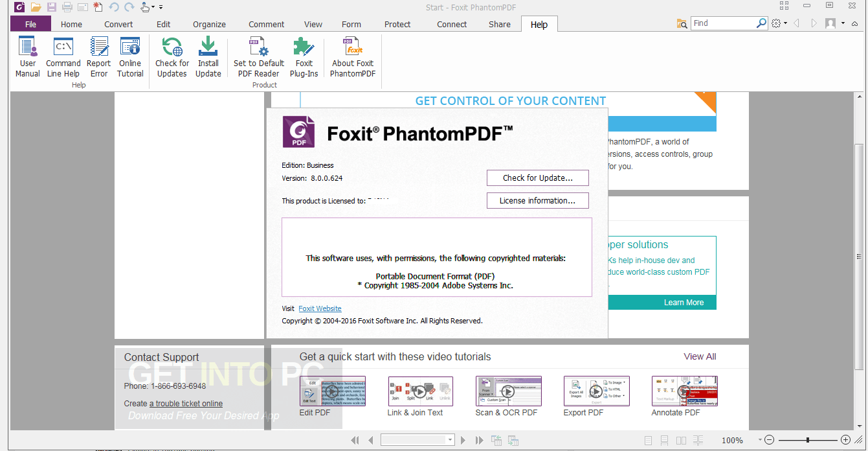Toggle continuous scrolling view mode
The width and height of the screenshot is (868, 451).
pos(664,439)
